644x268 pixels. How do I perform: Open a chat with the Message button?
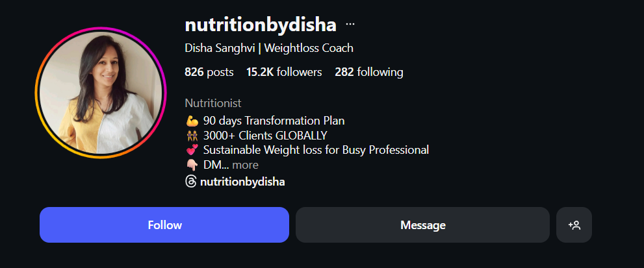422,225
